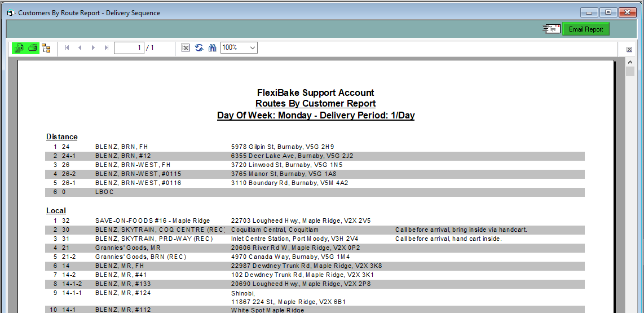
Task: Click address 102 Dewdney Trunk Rd
Action: coord(303,275)
